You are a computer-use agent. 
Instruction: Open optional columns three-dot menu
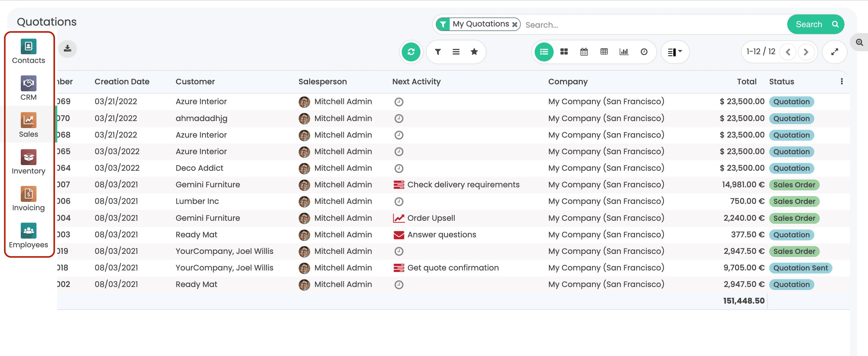point(842,82)
